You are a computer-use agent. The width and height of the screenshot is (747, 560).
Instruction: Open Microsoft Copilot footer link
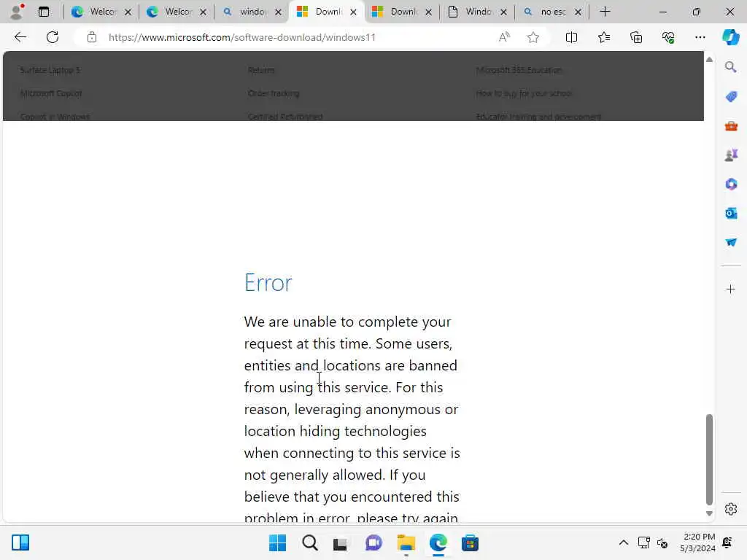coord(51,93)
